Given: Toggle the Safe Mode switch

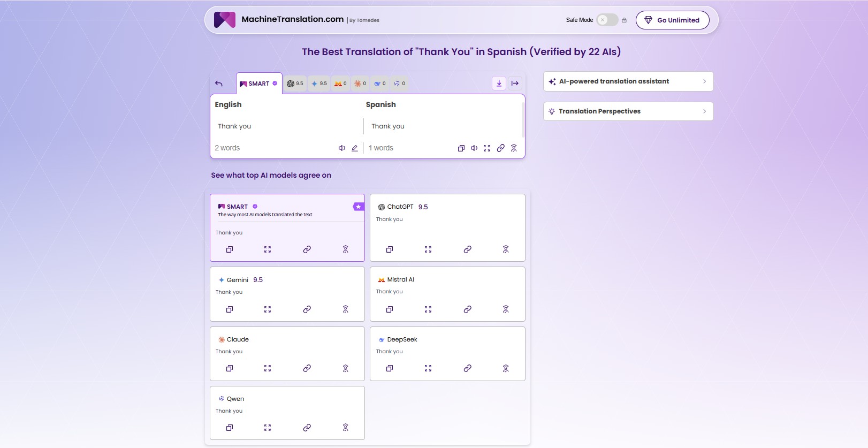Looking at the screenshot, I should (607, 20).
